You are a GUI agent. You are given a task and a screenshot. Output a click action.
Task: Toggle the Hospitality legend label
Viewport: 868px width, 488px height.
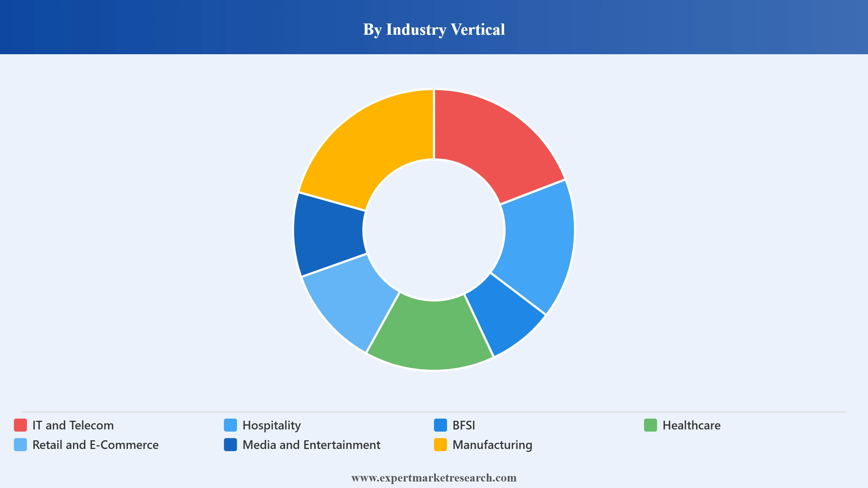click(272, 425)
